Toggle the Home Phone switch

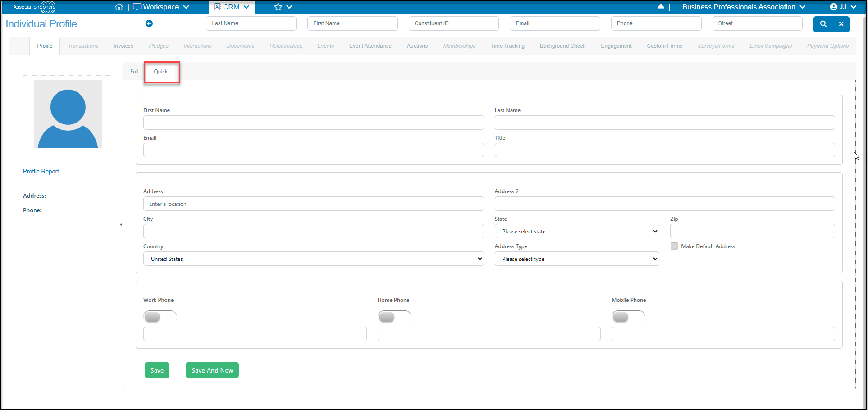coord(394,317)
